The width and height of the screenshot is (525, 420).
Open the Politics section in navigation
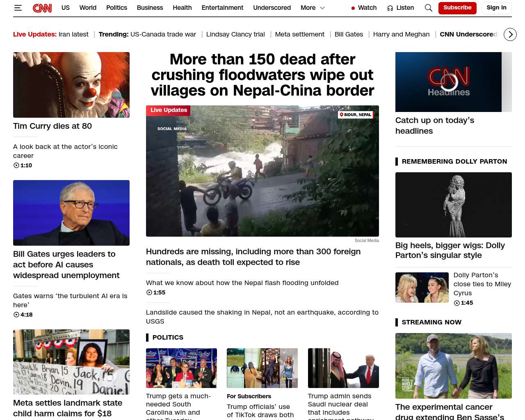point(116,8)
